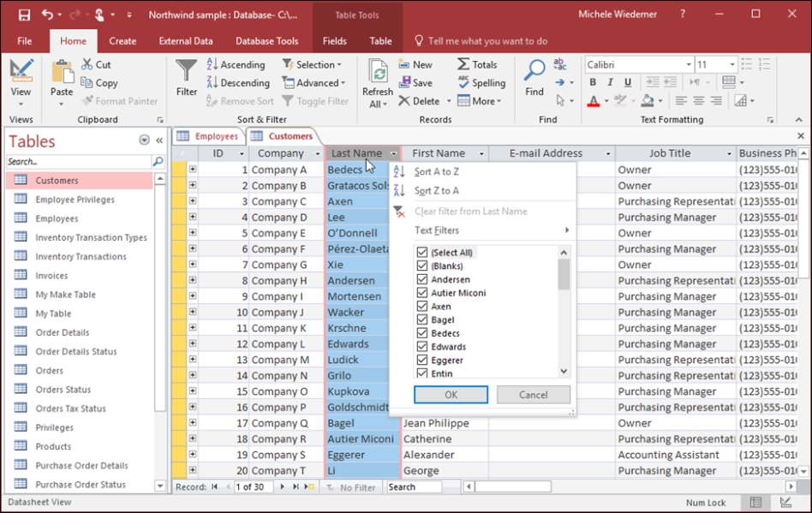
Task: Click the large Filter funnel icon
Action: pos(186,71)
